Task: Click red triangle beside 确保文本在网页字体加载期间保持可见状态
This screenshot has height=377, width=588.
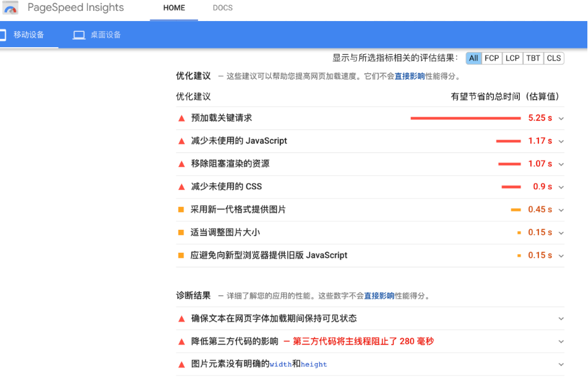Action: (x=182, y=319)
